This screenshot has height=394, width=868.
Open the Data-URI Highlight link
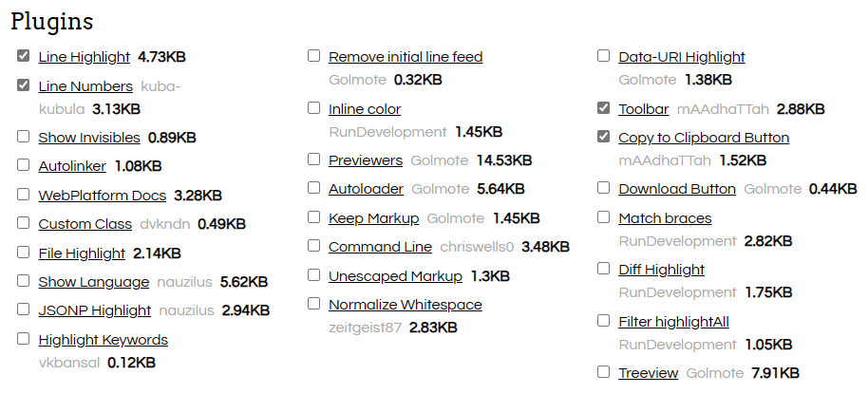pos(681,57)
